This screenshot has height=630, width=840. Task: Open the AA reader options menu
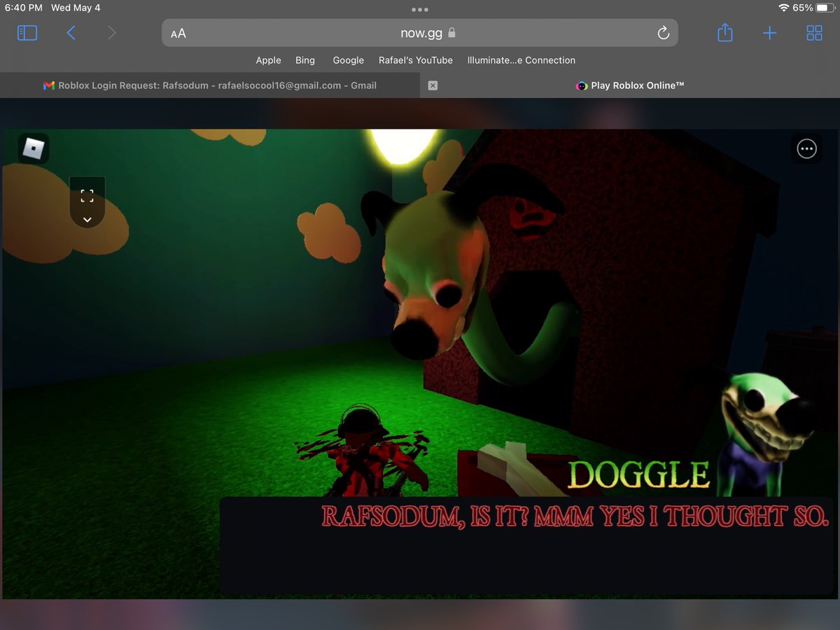click(x=178, y=33)
